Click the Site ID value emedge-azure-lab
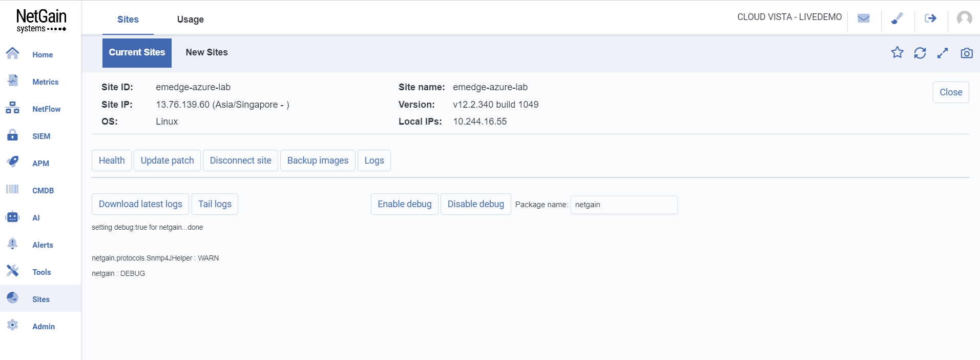Image resolution: width=980 pixels, height=360 pixels. [193, 87]
